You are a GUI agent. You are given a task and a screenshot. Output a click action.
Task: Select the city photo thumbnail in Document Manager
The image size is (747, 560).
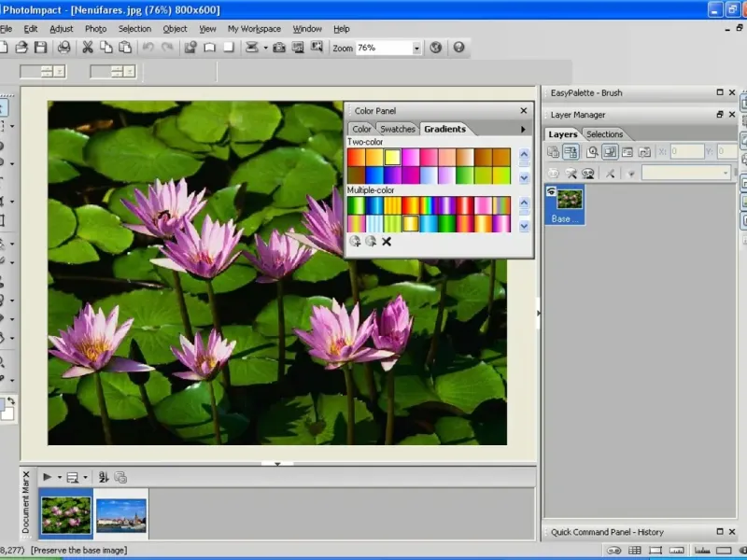click(x=120, y=514)
